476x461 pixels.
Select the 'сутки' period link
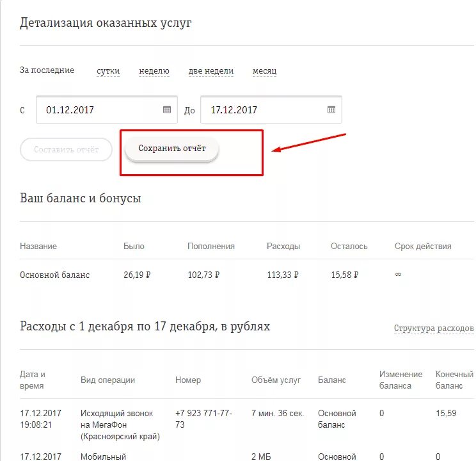coord(108,71)
